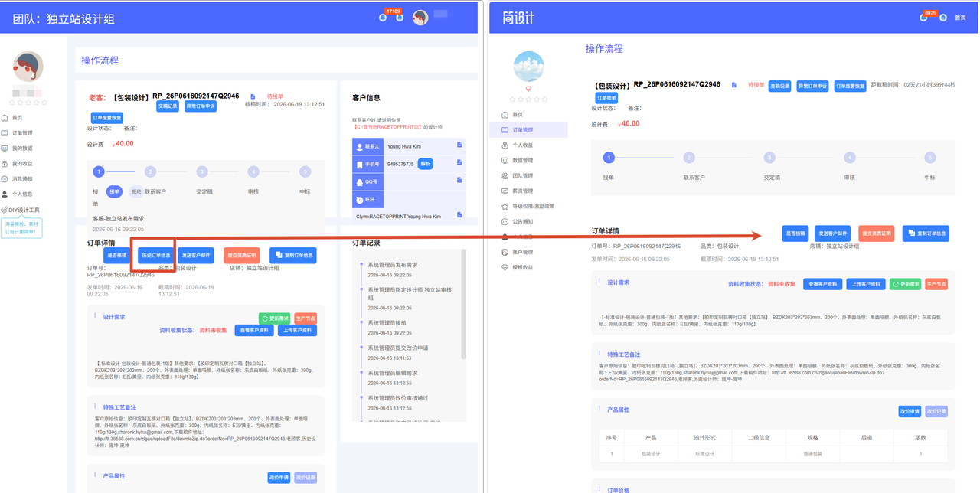Open 订单管理 in left window sidebar

(17, 133)
